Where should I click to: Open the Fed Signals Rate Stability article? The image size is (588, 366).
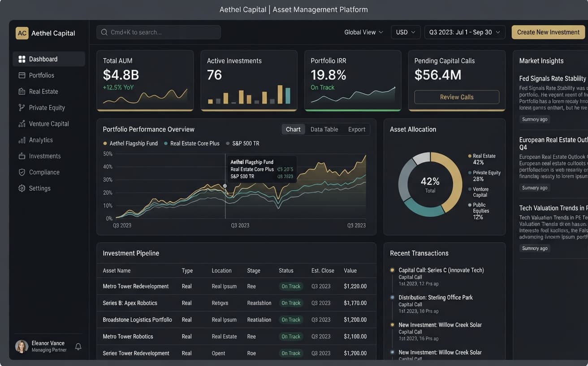(x=553, y=78)
